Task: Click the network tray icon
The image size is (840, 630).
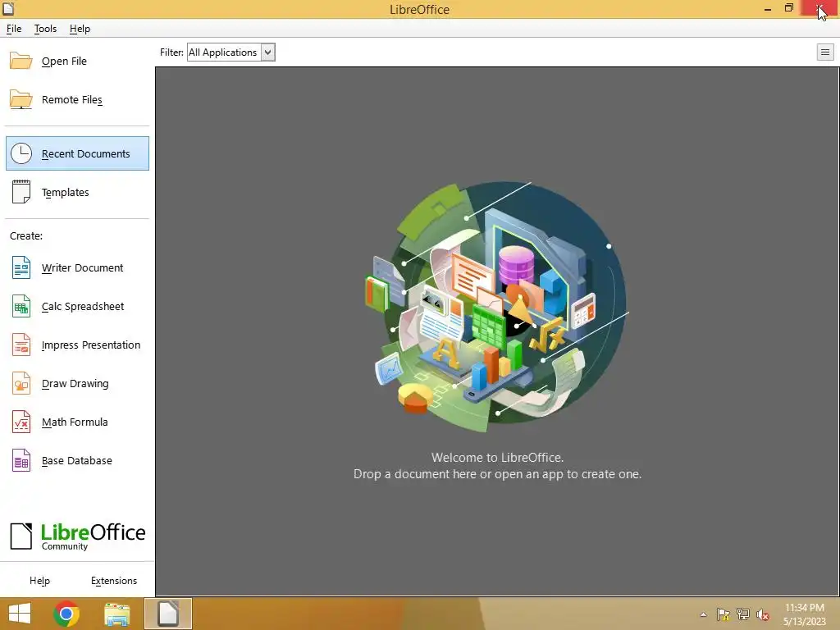Action: 743,614
